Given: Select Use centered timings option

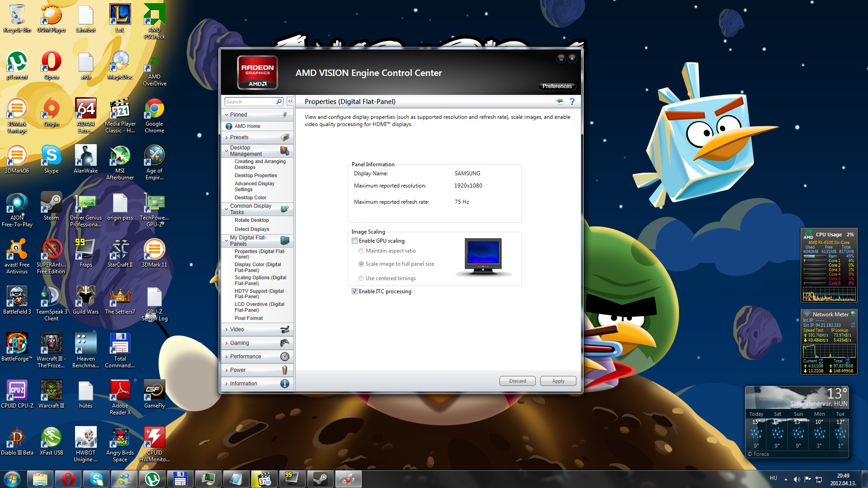Looking at the screenshot, I should (361, 278).
